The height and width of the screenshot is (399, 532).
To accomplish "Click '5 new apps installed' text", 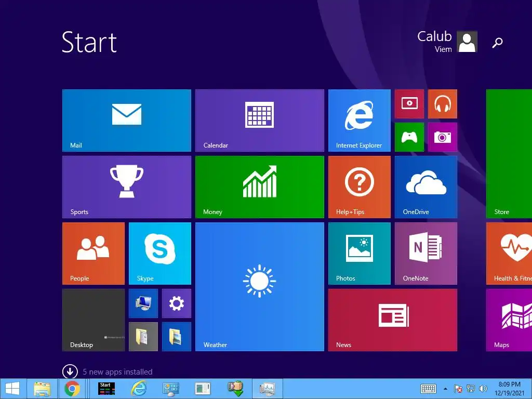I will point(117,372).
